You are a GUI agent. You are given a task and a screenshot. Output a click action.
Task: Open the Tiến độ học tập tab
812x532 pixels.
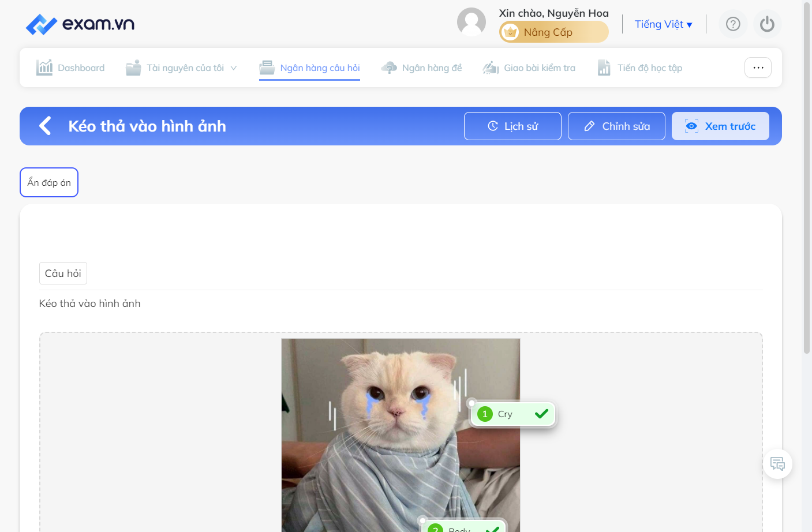(640, 68)
